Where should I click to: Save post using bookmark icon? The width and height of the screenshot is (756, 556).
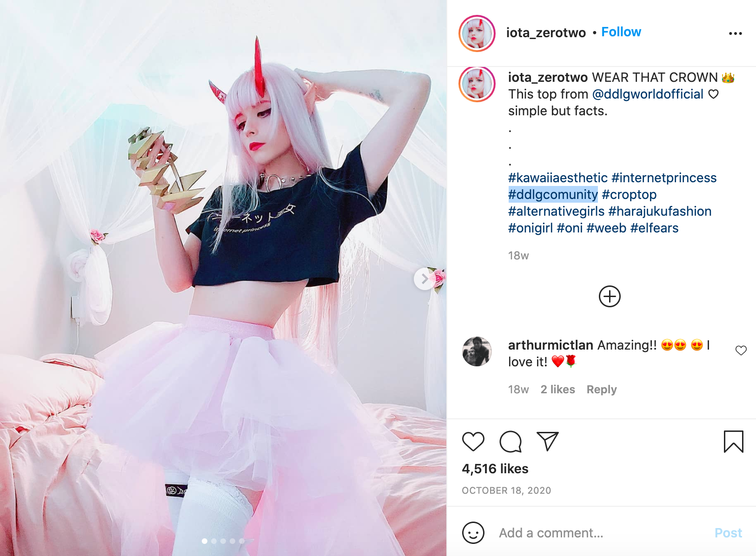coord(734,442)
